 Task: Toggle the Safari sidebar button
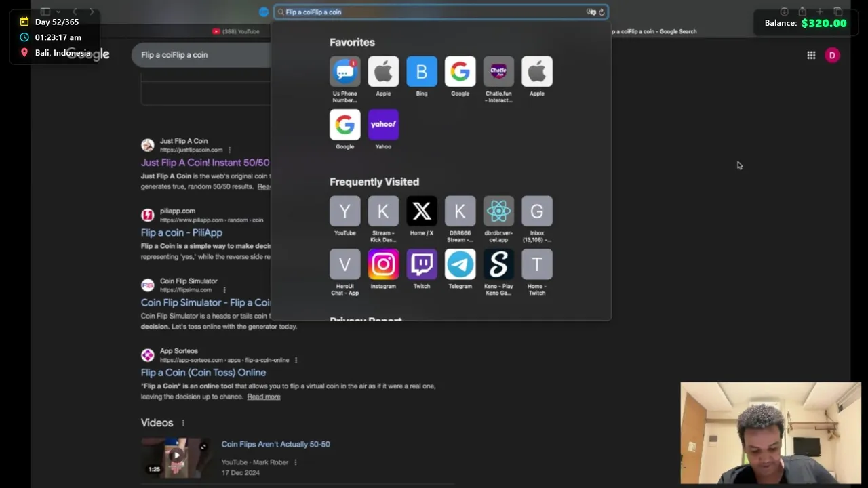pos(45,12)
